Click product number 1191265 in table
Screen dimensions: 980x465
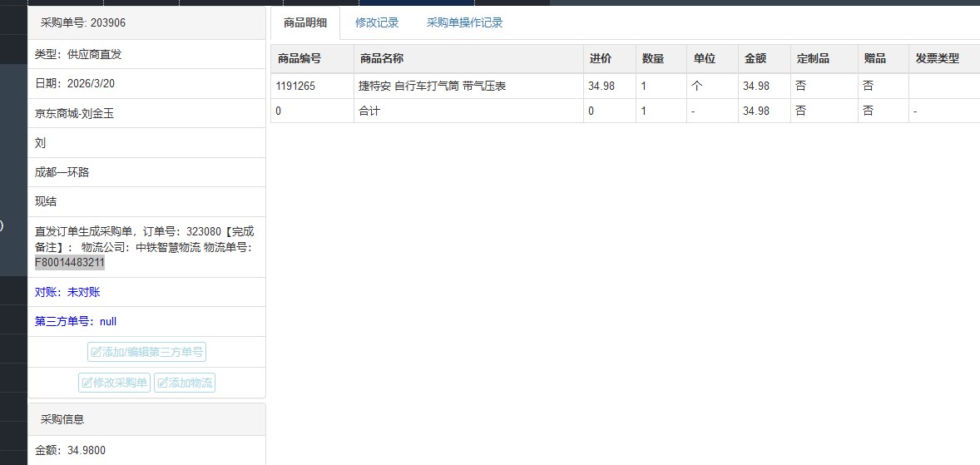coord(295,86)
